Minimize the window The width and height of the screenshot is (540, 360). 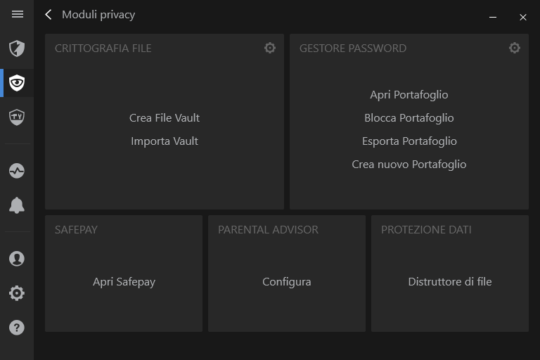point(493,17)
